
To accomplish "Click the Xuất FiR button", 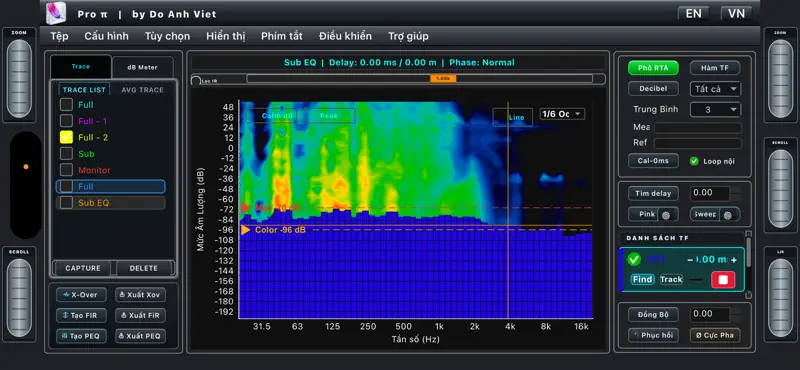I will [140, 315].
